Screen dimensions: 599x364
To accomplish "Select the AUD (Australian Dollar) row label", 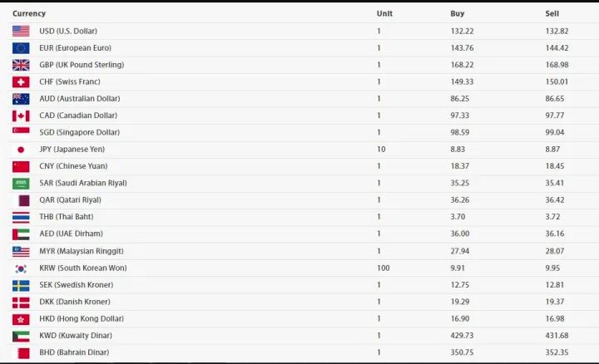I will (x=80, y=98).
